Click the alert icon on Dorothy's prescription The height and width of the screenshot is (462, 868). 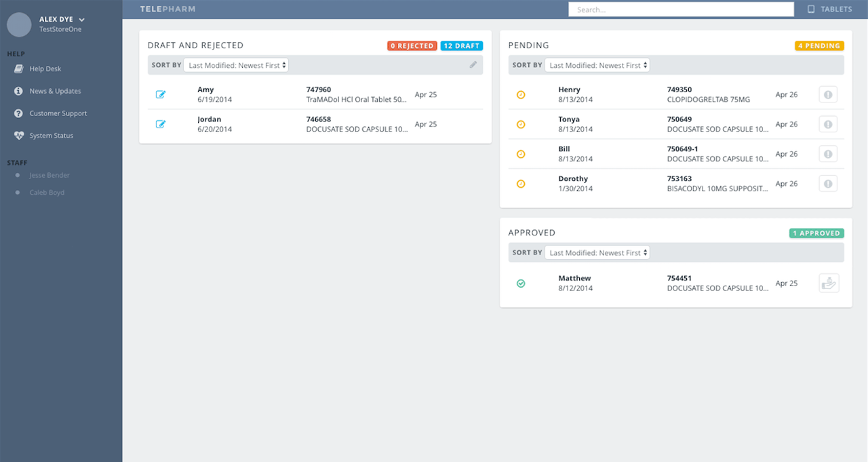pyautogui.click(x=827, y=184)
